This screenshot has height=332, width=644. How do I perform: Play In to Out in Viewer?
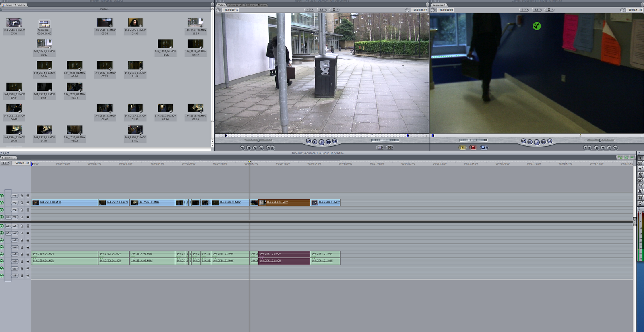314,142
